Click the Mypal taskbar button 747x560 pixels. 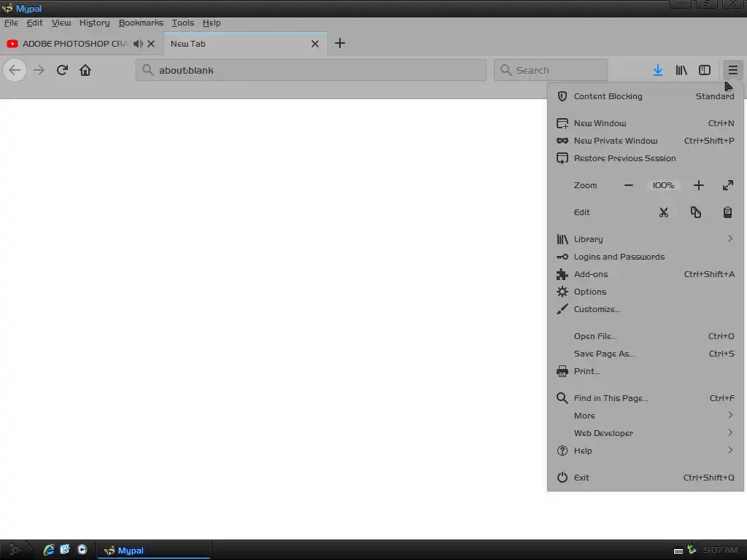click(154, 551)
